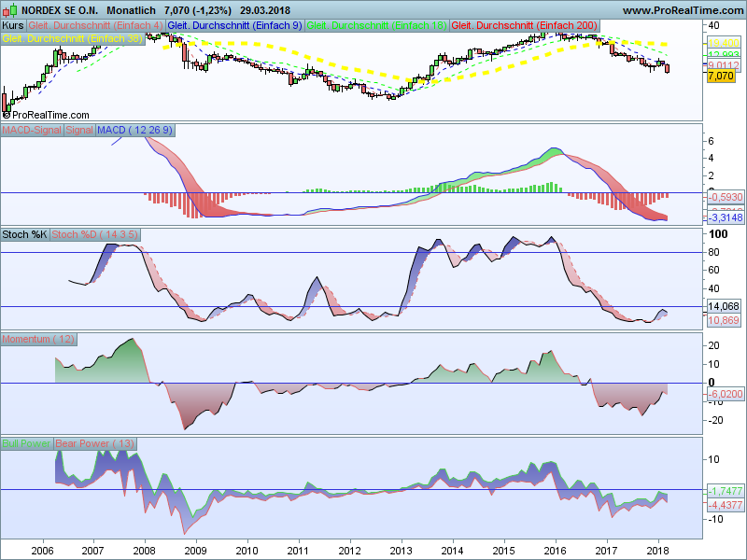Click the 19,400 moving average value marker
Image resolution: width=747 pixels, height=560 pixels.
pos(723,43)
